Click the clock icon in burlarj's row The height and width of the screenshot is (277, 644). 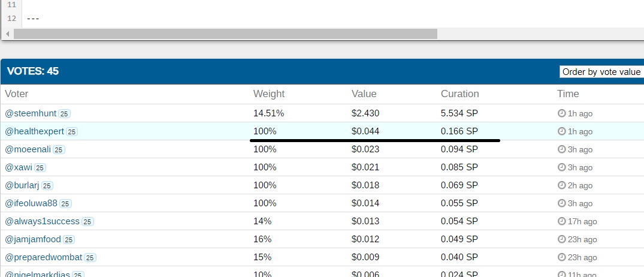[x=561, y=185]
